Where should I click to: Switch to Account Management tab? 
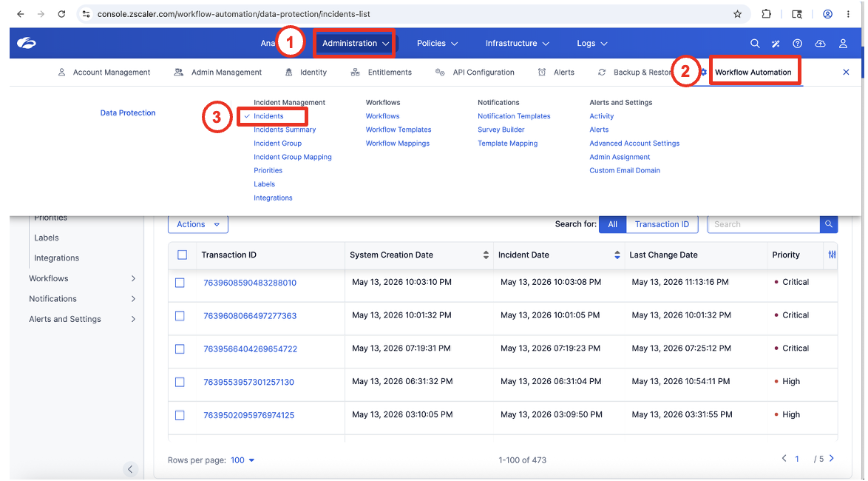pos(104,72)
